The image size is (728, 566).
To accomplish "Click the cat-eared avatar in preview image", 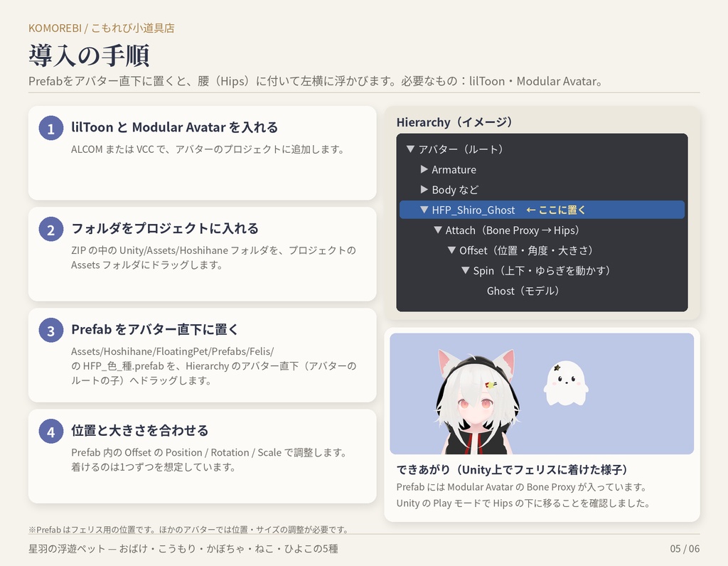I will (x=477, y=403).
